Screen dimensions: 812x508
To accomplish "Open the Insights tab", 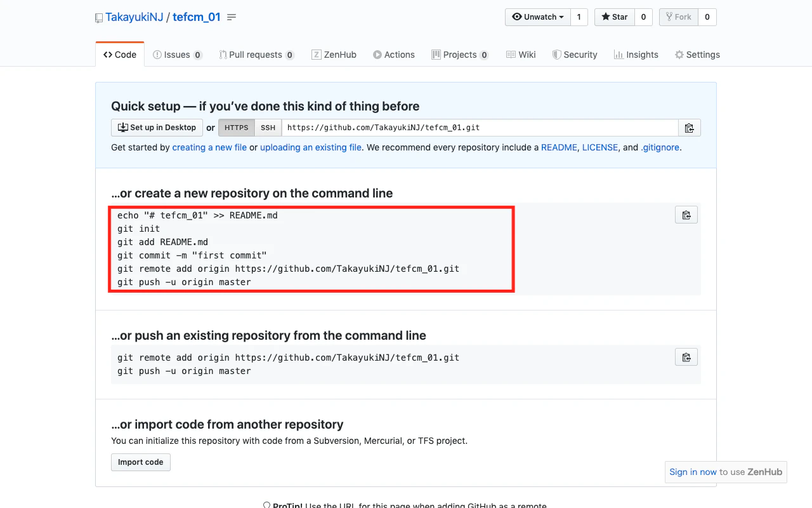I will pos(636,55).
